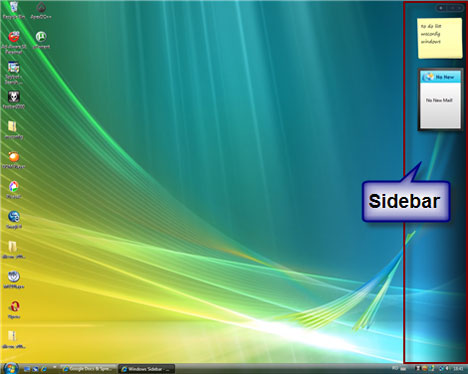Click the volume icon in system tray
The width and height of the screenshot is (468, 374).
[447, 369]
